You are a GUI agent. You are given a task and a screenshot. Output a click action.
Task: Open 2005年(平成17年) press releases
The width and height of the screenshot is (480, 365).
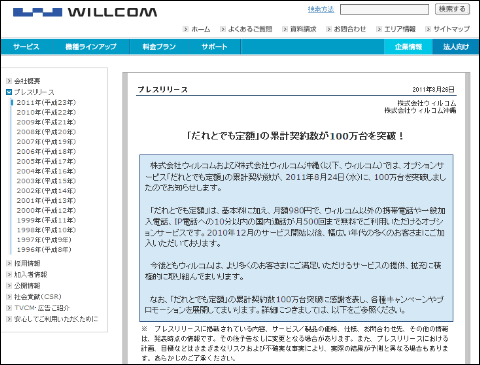coord(46,161)
